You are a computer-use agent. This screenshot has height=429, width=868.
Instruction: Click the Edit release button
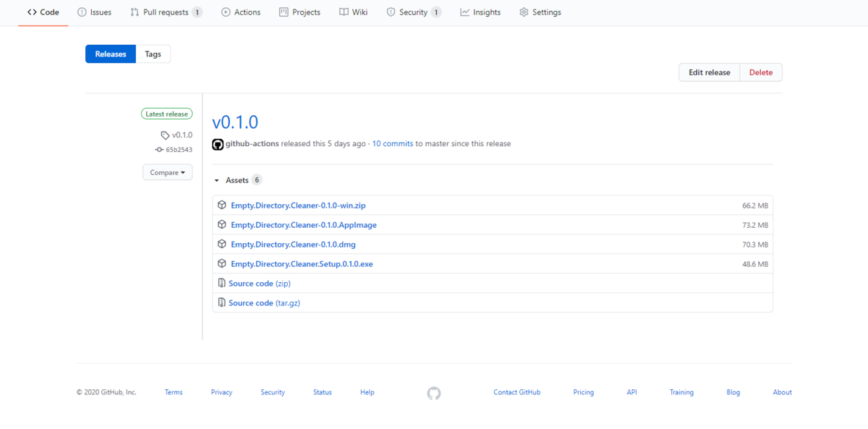tap(709, 72)
